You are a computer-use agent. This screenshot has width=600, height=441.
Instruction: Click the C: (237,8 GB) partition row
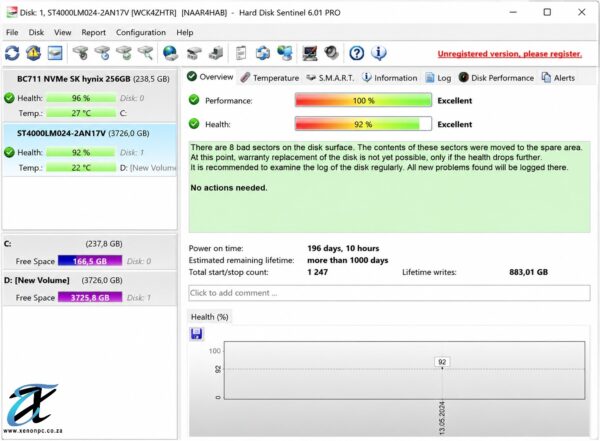(90, 253)
